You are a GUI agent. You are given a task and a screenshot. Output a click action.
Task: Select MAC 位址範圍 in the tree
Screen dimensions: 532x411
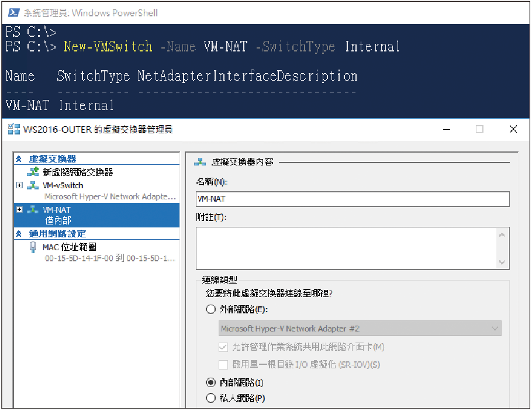click(x=70, y=247)
